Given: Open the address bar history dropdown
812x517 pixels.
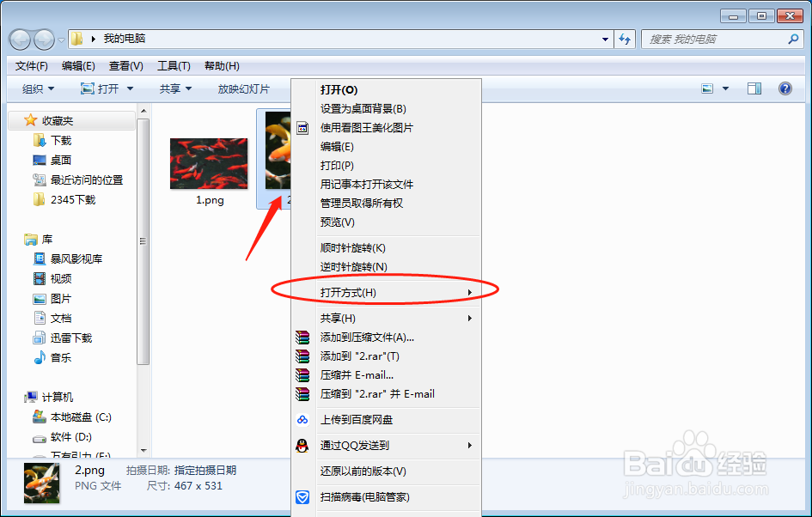Looking at the screenshot, I should pos(605,39).
